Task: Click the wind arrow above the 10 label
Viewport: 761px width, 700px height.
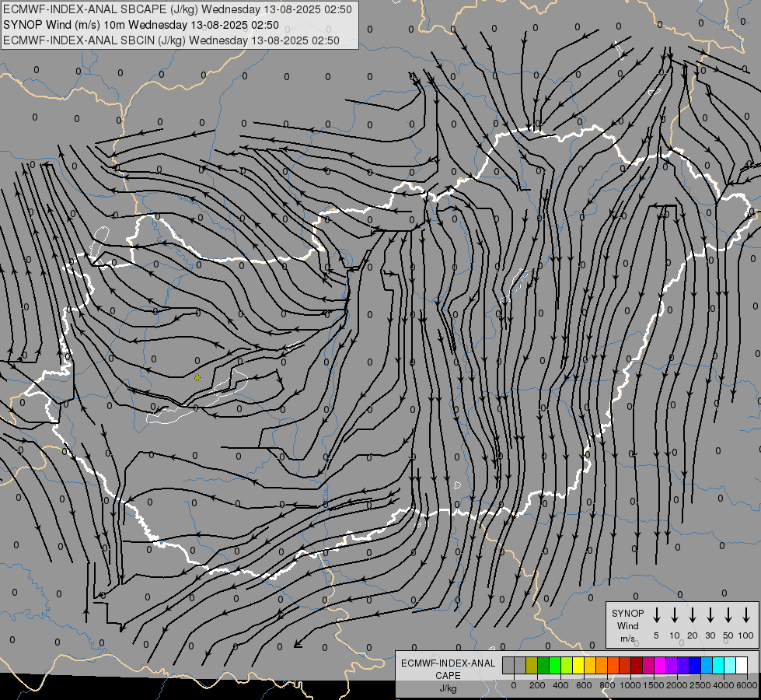Action: coord(674,615)
